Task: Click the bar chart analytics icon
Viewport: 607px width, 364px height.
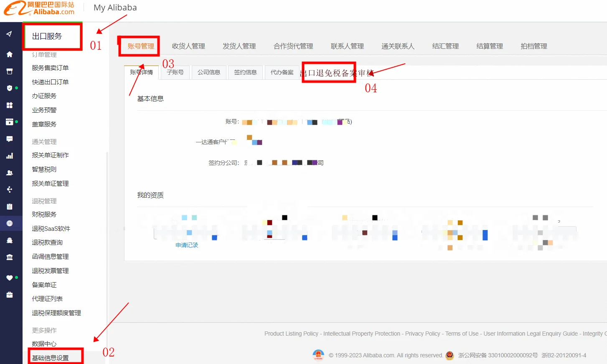Action: click(10, 156)
